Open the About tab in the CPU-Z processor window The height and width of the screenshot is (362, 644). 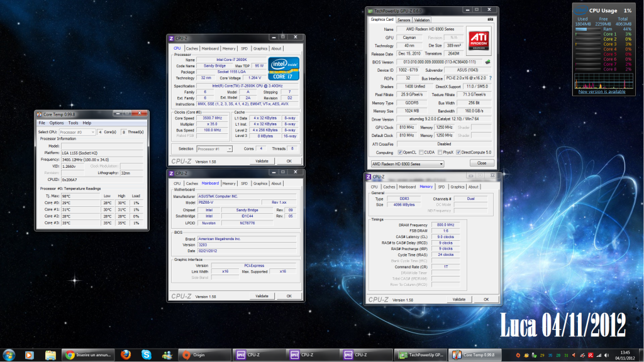point(277,48)
